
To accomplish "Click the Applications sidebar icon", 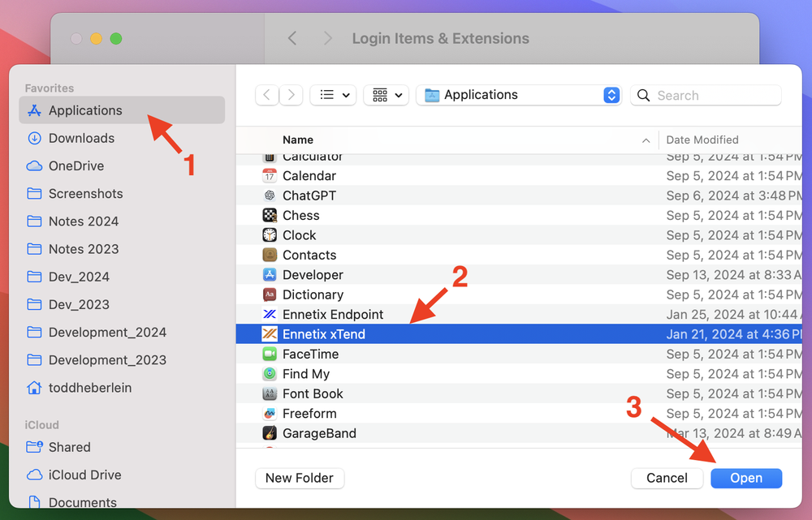I will [x=34, y=110].
